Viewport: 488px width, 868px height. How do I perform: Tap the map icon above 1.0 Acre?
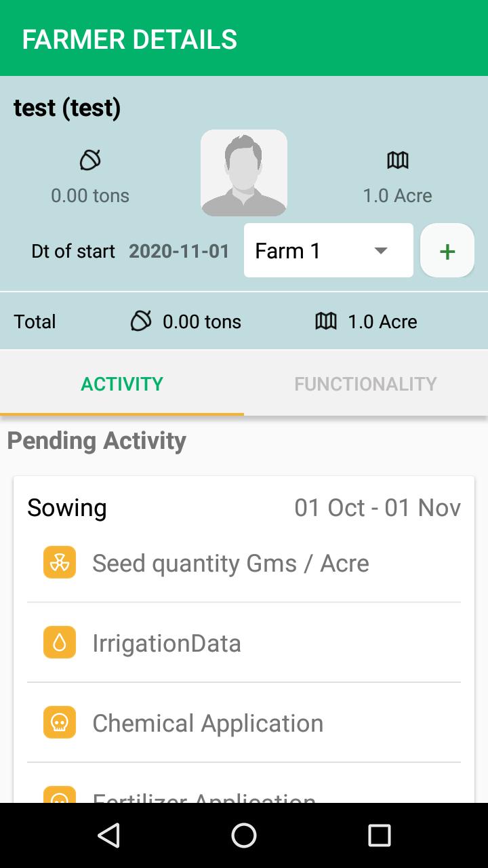point(398,161)
